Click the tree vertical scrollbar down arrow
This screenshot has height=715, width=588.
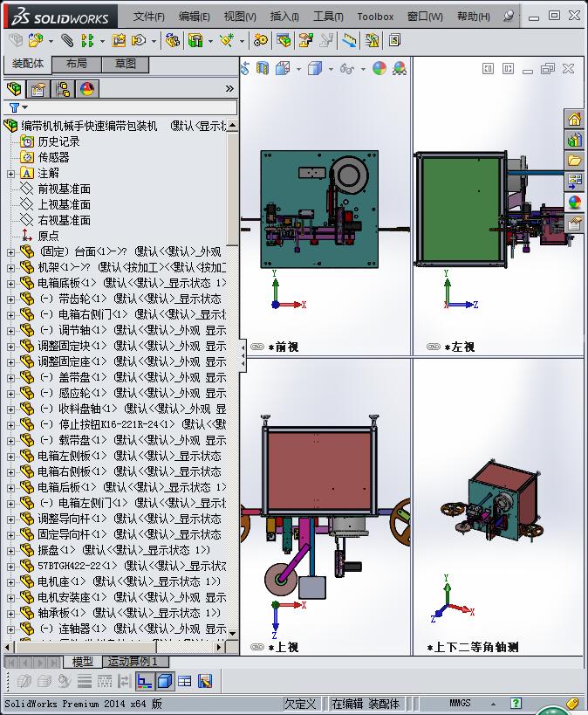(x=232, y=633)
